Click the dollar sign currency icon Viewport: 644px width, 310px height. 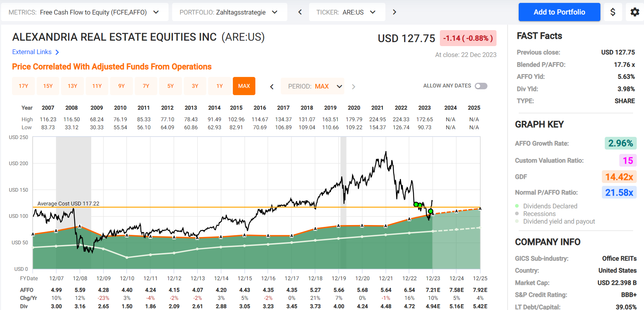(x=613, y=12)
